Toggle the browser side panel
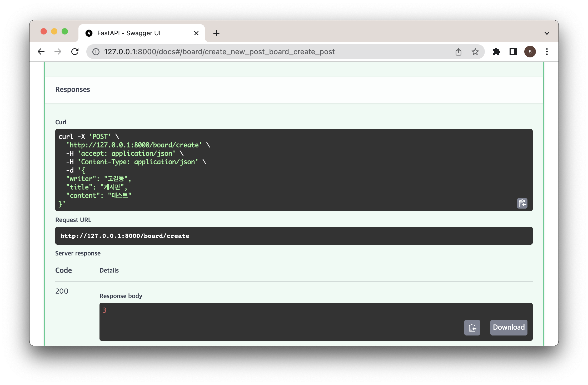This screenshot has height=385, width=588. 513,52
